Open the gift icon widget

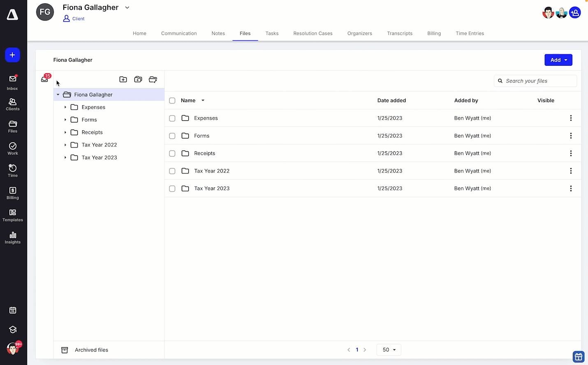(x=579, y=357)
